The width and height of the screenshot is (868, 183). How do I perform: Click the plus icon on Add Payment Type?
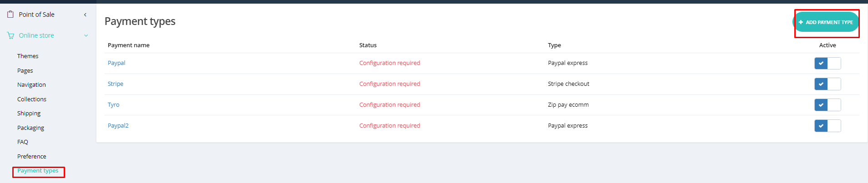(801, 22)
